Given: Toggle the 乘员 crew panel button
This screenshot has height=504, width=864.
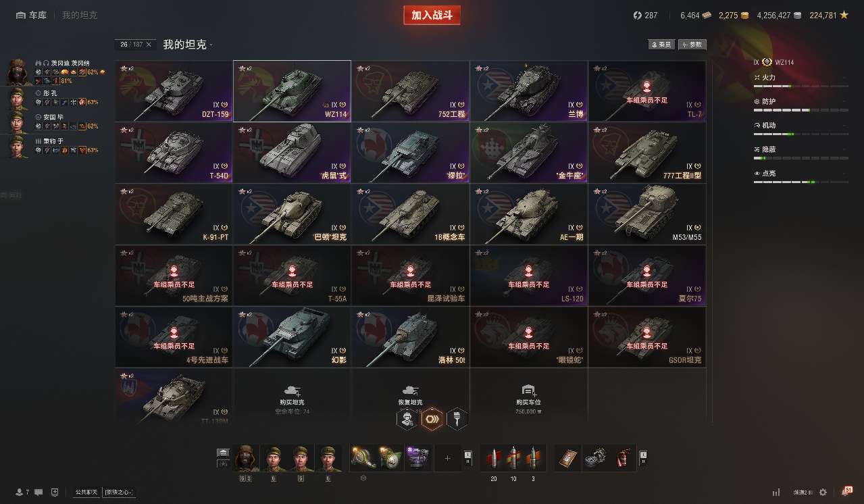Looking at the screenshot, I should click(661, 45).
